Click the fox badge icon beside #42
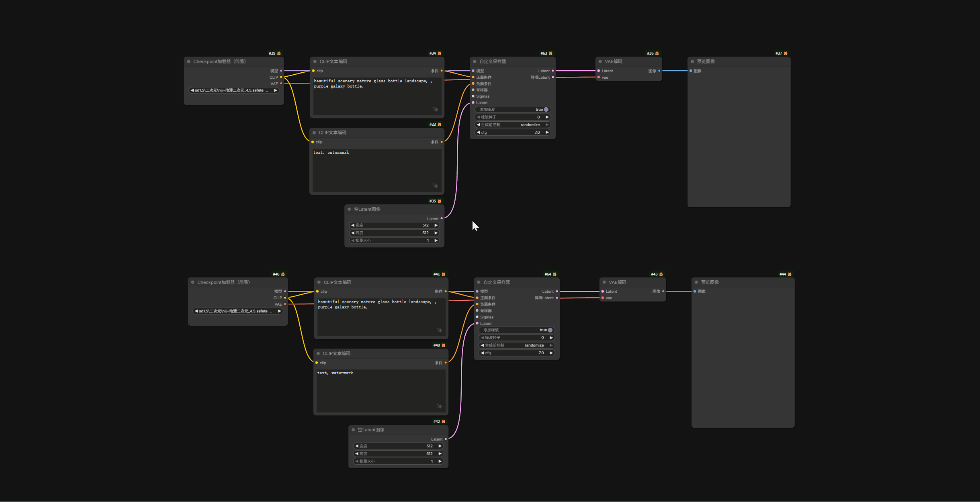 pyautogui.click(x=443, y=422)
